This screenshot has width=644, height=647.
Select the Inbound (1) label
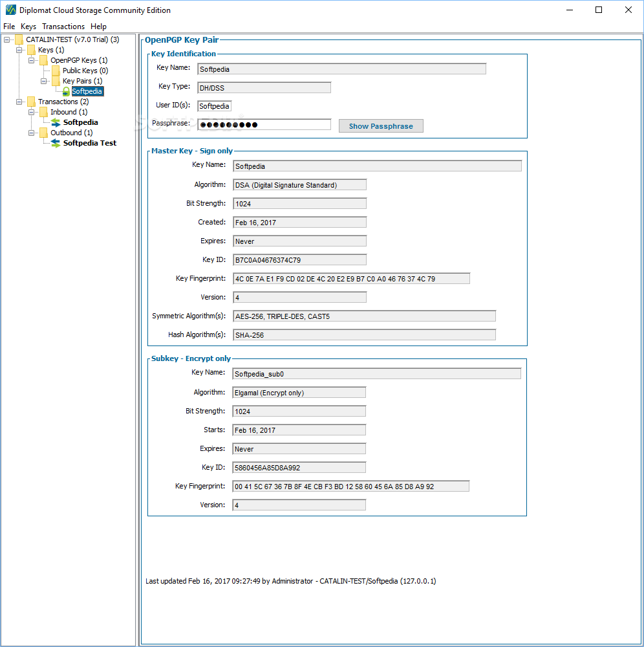click(x=69, y=112)
